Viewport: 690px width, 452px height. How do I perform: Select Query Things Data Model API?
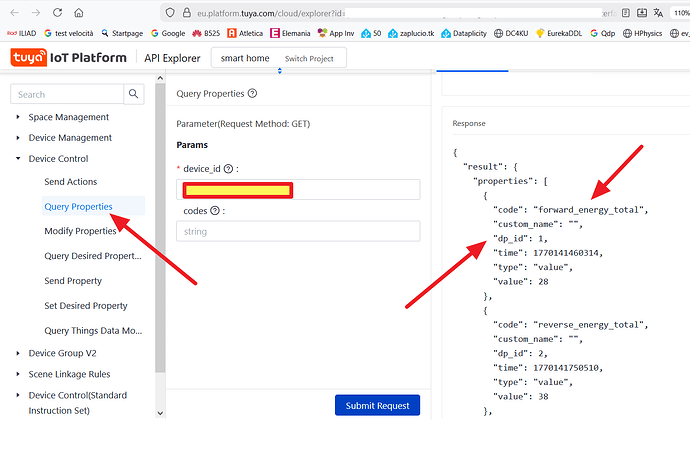(93, 331)
